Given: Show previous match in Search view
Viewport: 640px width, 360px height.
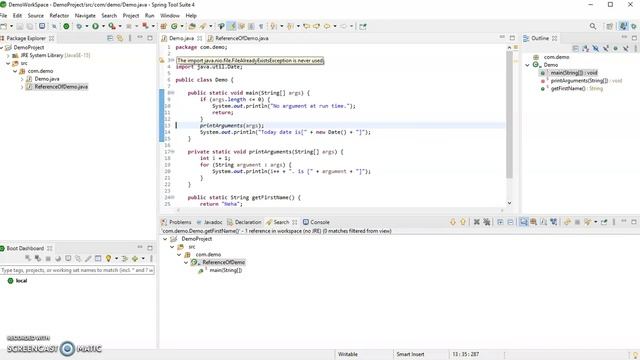Looking at the screenshot, I should [463, 222].
